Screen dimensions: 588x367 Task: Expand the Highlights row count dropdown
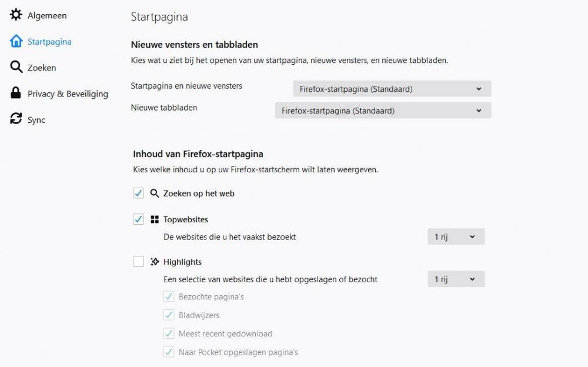click(x=456, y=279)
